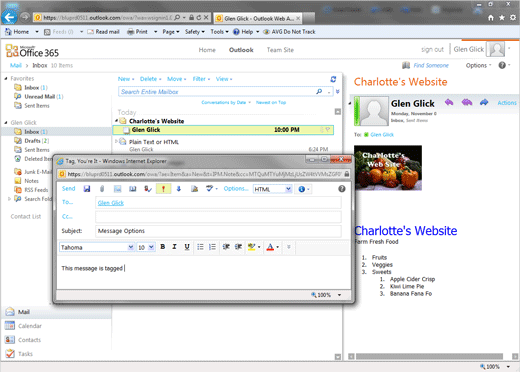Click the To... recipient button
This screenshot has width=520, height=372.
point(67,202)
